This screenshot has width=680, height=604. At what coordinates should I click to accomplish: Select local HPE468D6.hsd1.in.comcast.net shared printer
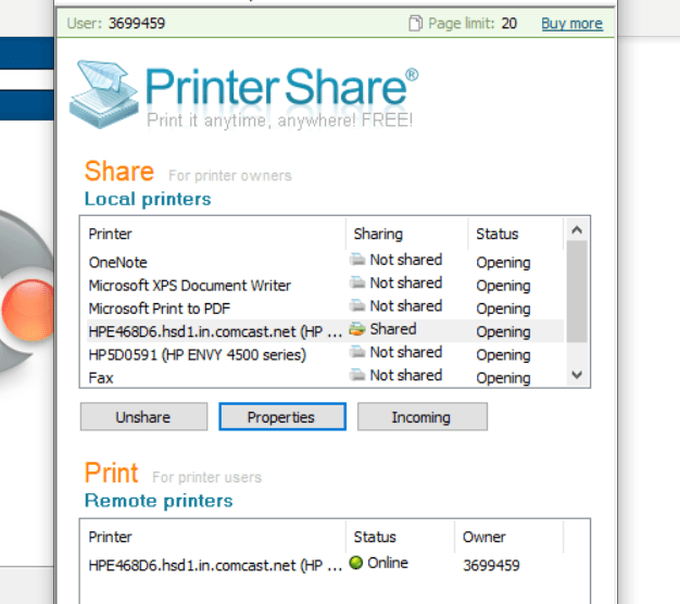point(325,331)
